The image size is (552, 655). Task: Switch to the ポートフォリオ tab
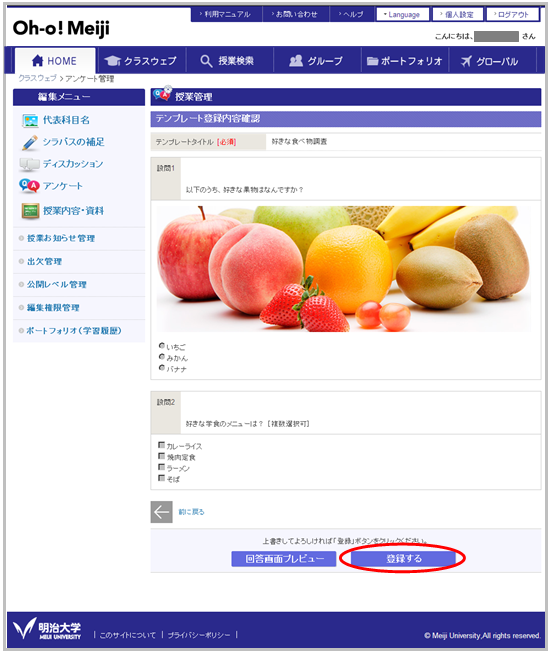coord(404,61)
